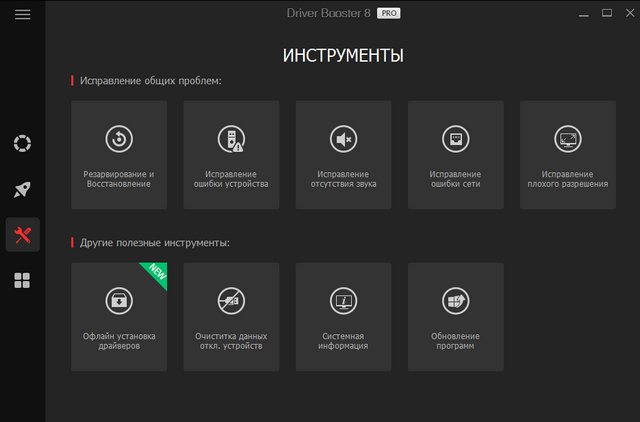
Task: Open the Action Center grid icon
Action: pos(22,280)
